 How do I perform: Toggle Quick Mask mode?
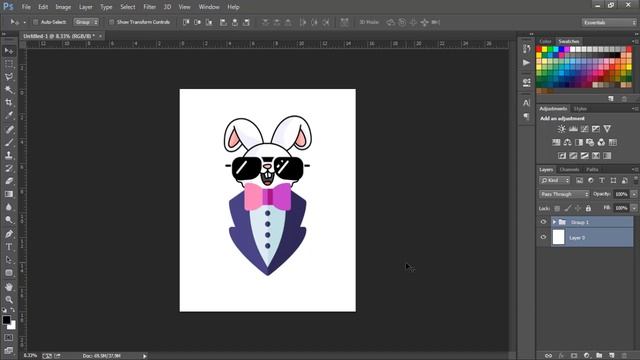(x=9, y=338)
